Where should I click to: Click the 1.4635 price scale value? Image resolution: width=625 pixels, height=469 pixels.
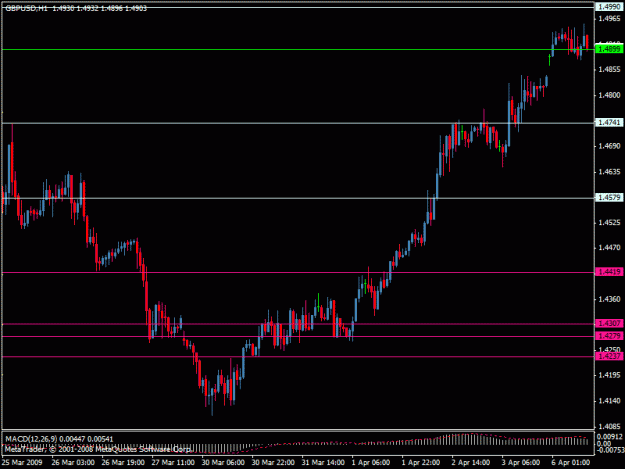pyautogui.click(x=609, y=172)
